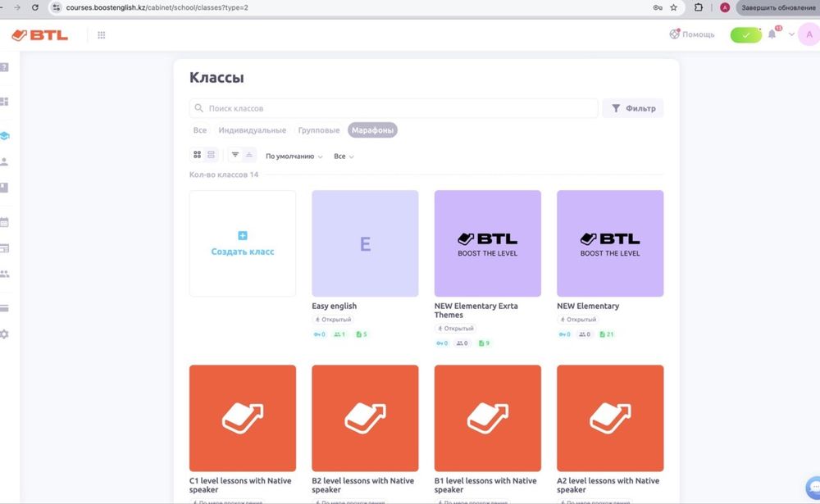Switch to list view layout
Image resolution: width=820 pixels, height=504 pixels.
coord(211,155)
